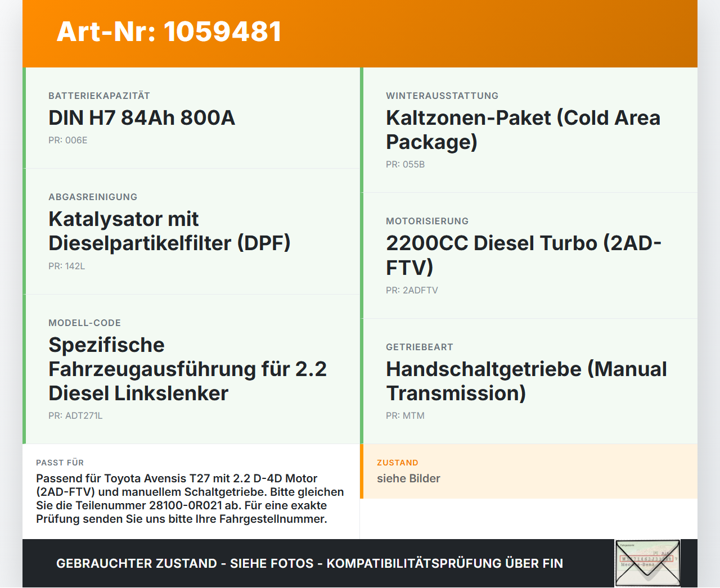The height and width of the screenshot is (588, 720).
Task: Click the PR: MTM code
Action: click(405, 415)
